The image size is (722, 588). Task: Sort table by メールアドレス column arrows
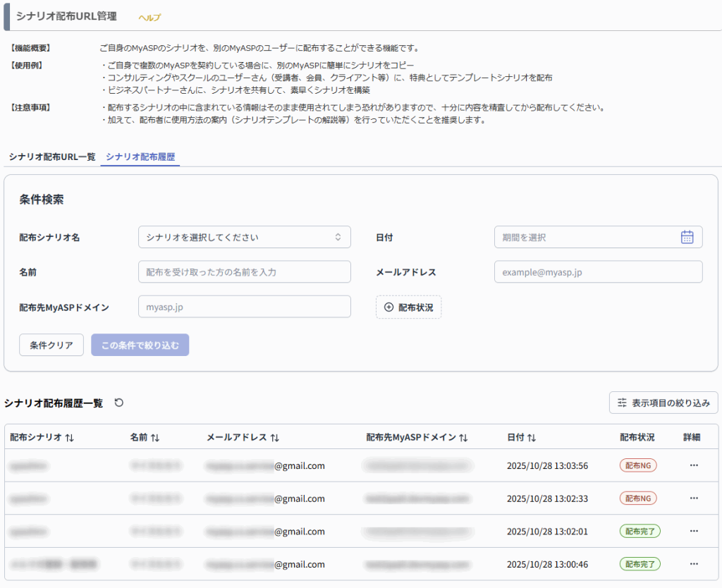[x=275, y=438]
